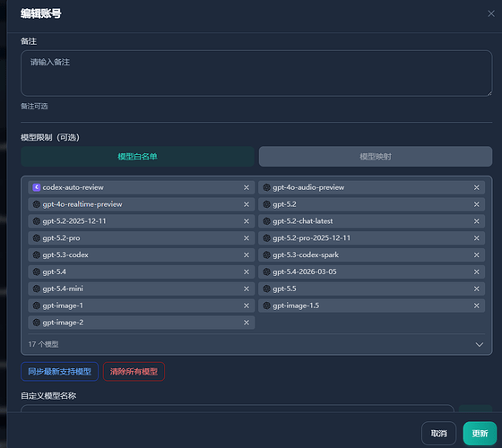Click the 备注可选 hint text
Viewport: 502px width, 448px height.
coord(34,106)
